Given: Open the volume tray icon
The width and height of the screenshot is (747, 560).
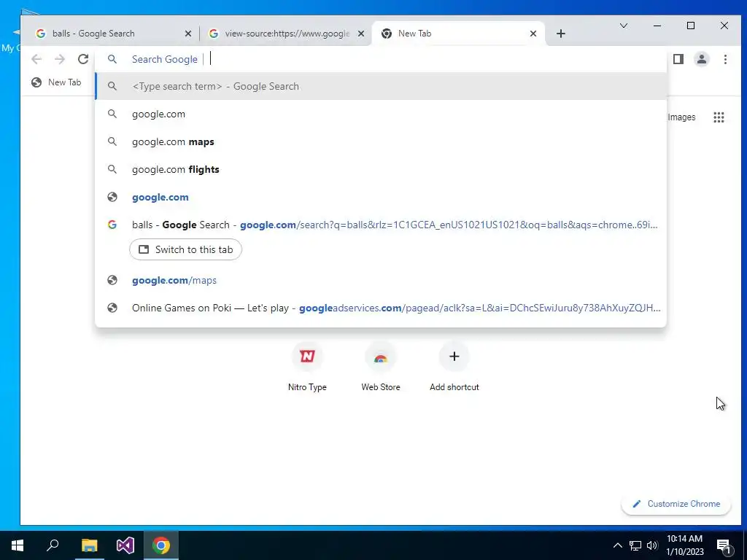Looking at the screenshot, I should (x=652, y=545).
